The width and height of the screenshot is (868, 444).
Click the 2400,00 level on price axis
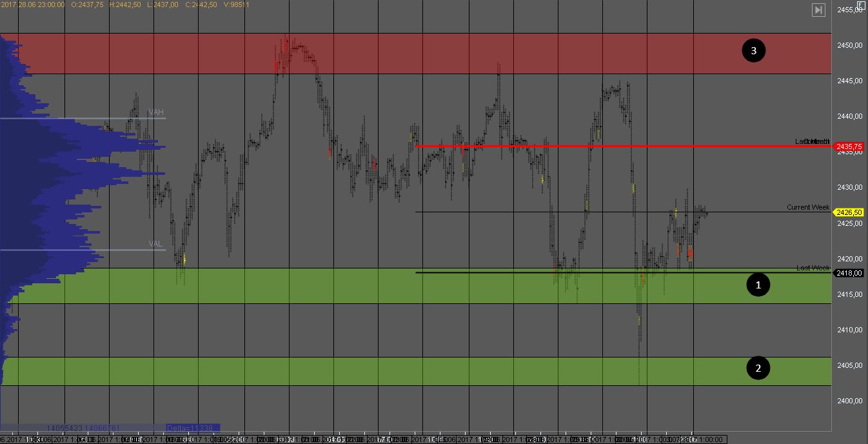(x=849, y=401)
